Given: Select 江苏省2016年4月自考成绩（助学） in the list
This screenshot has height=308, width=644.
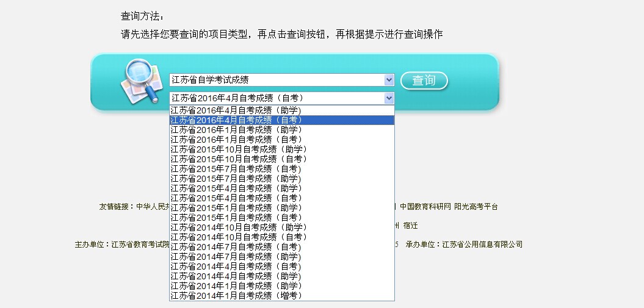Looking at the screenshot, I should coord(282,110).
